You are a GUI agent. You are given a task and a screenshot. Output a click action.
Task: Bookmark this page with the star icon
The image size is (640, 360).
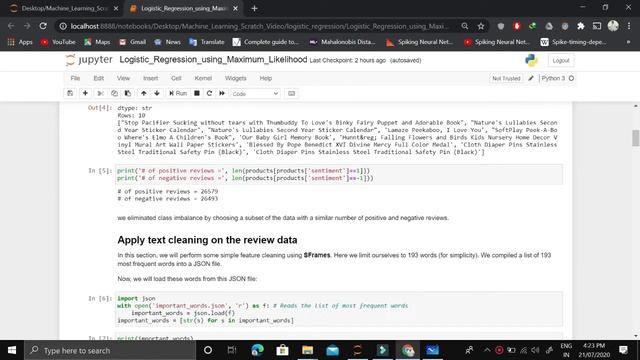[481, 26]
